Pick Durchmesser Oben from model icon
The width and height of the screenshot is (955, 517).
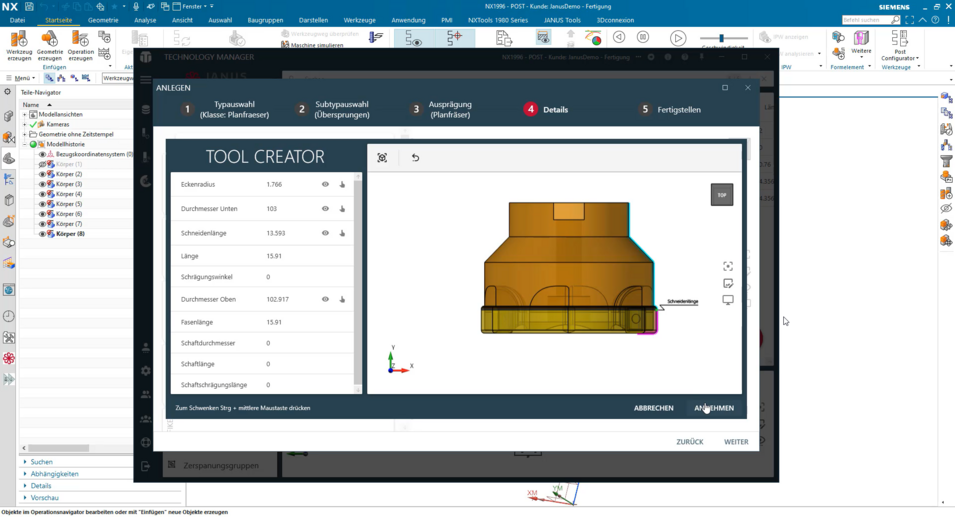pyautogui.click(x=342, y=300)
